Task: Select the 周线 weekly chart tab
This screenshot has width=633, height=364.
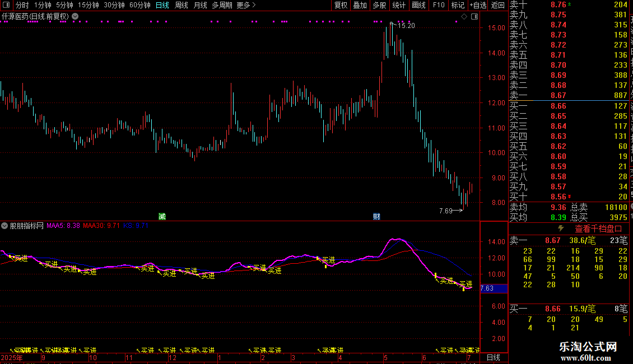Action: [x=181, y=5]
